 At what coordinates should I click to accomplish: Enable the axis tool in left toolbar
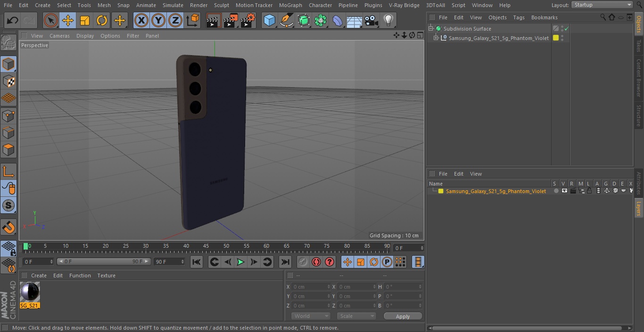pos(8,171)
